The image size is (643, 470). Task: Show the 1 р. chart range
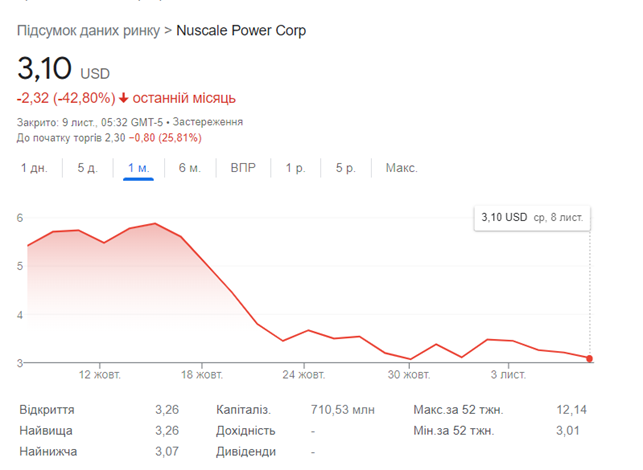[295, 168]
